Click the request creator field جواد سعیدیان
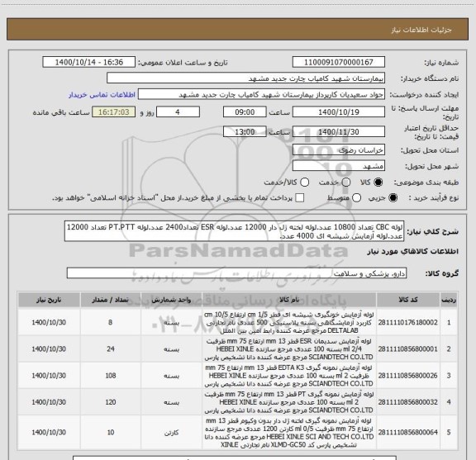Viewport: 476px width, 460px height. click(x=261, y=94)
